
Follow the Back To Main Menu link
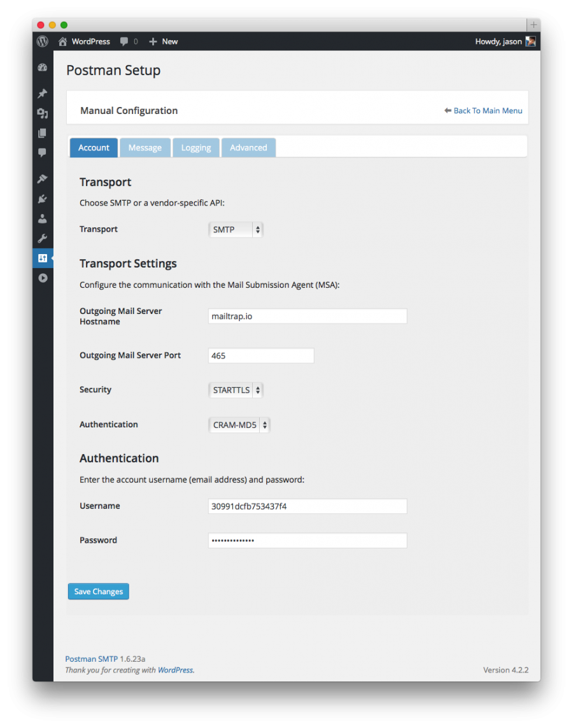(x=488, y=110)
